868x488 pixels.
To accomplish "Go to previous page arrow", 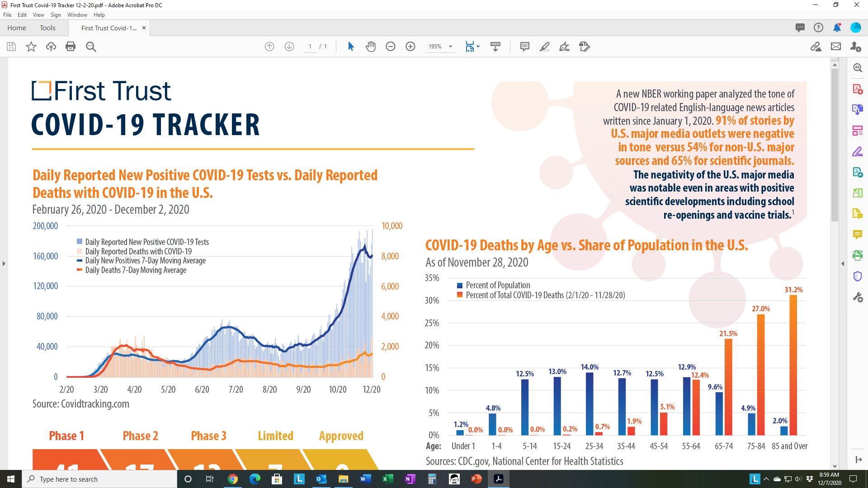I will (269, 47).
